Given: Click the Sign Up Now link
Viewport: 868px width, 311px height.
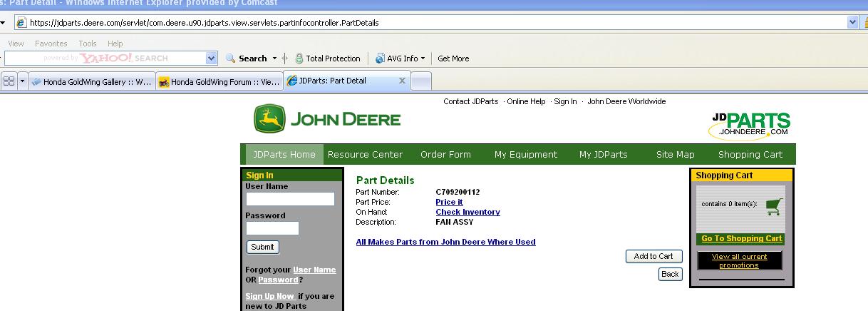Looking at the screenshot, I should (x=270, y=296).
